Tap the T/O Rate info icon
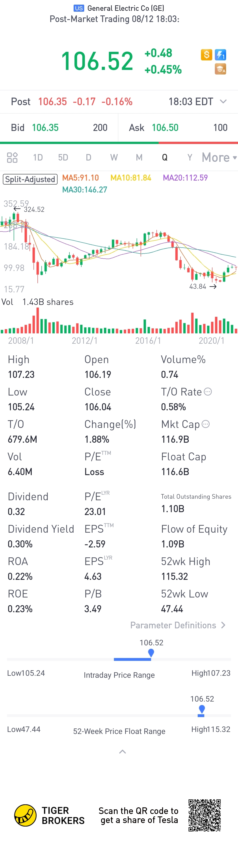Viewport: 238px width, 868px height. point(208,392)
